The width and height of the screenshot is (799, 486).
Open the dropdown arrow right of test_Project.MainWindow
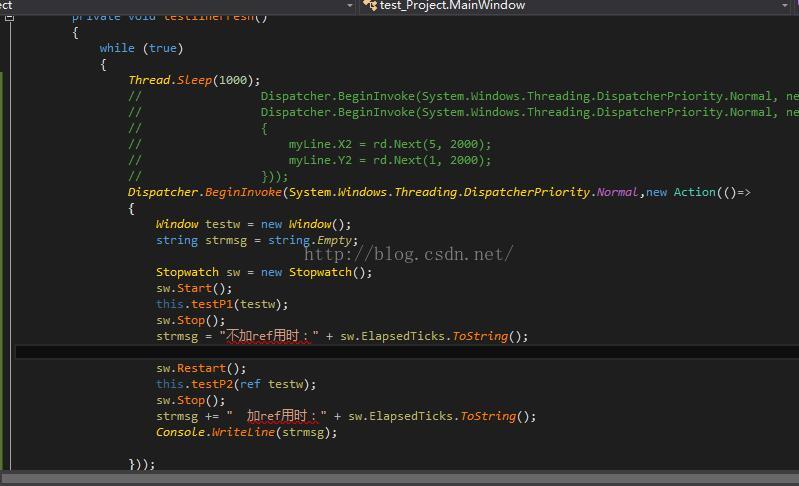(x=784, y=6)
